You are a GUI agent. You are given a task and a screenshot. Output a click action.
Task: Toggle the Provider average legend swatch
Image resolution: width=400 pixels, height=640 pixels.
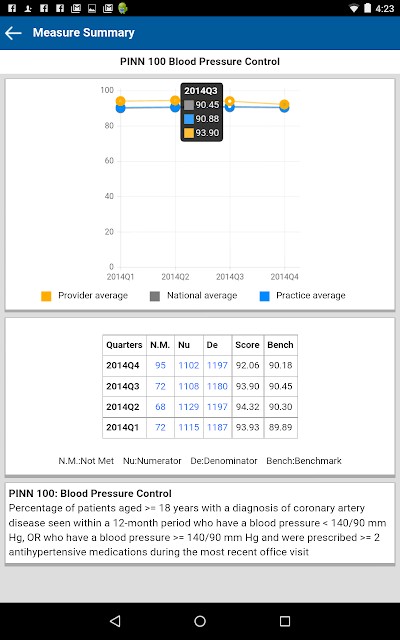pos(46,296)
